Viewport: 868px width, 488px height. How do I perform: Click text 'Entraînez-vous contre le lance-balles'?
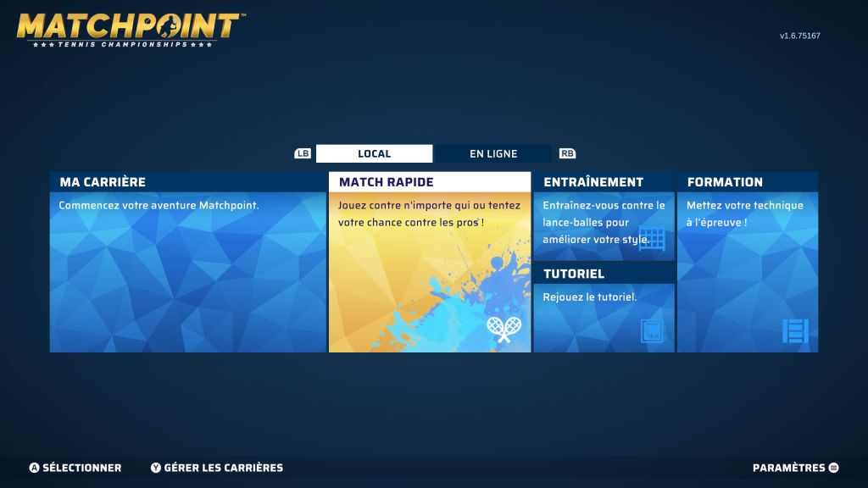pyautogui.click(x=604, y=213)
